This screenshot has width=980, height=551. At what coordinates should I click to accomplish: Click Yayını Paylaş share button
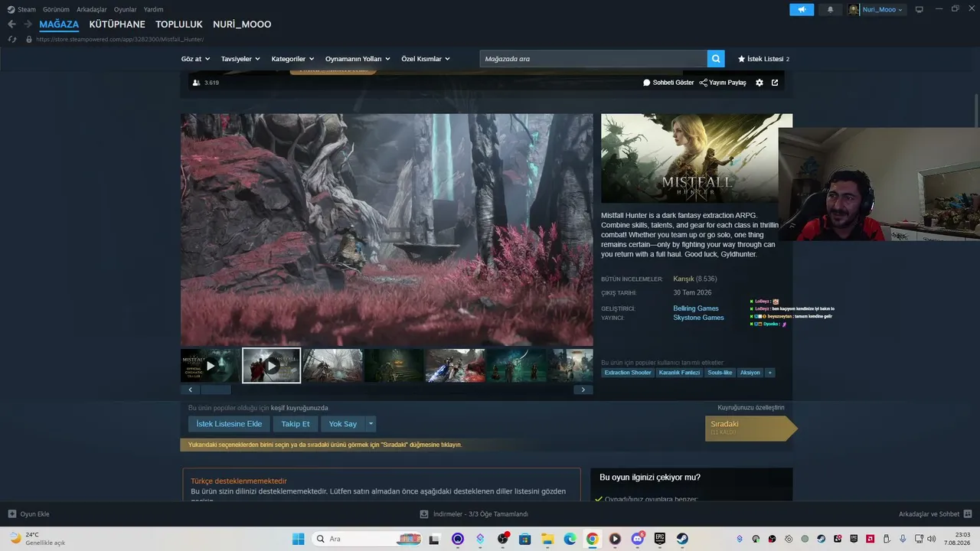723,83
